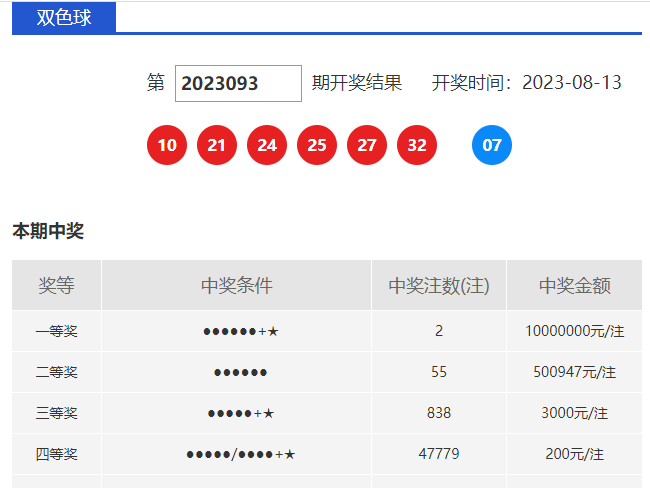Click the 中奖条件 column header
The width and height of the screenshot is (650, 488).
tap(237, 285)
